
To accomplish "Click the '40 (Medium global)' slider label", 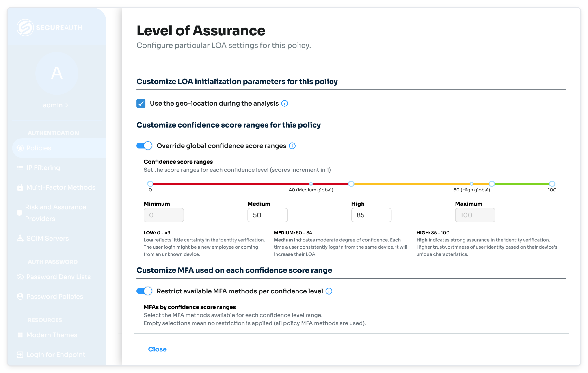I will [x=311, y=190].
